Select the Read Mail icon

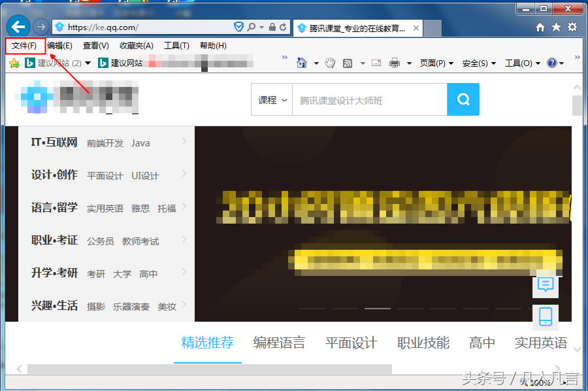click(x=376, y=62)
